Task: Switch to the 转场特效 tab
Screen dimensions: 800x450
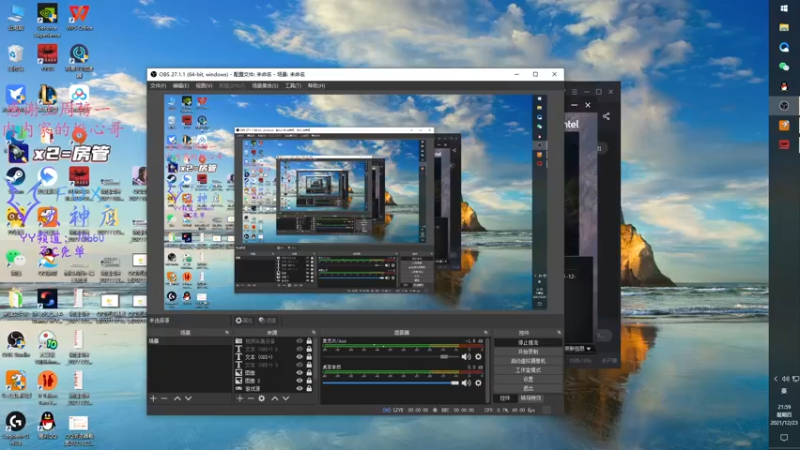Action: click(x=531, y=398)
